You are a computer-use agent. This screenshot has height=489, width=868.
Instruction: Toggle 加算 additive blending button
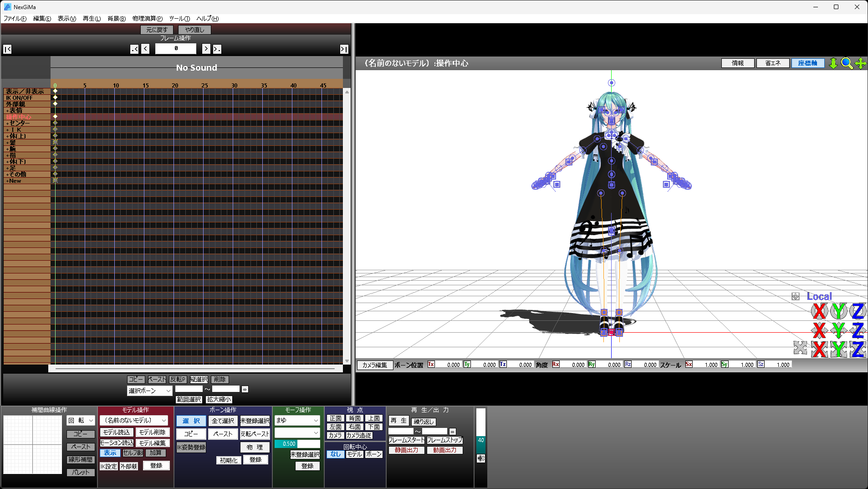pos(156,453)
